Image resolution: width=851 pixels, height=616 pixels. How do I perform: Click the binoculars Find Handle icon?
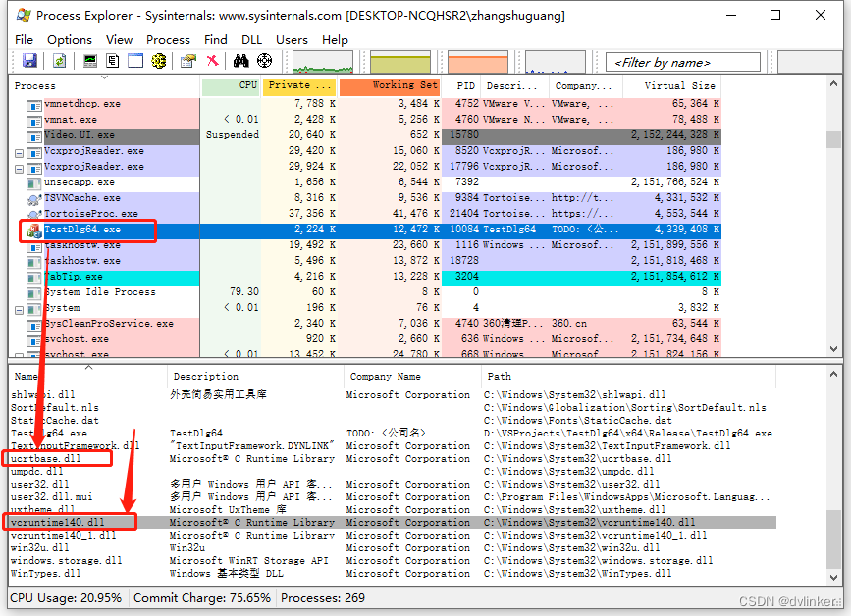pos(241,61)
